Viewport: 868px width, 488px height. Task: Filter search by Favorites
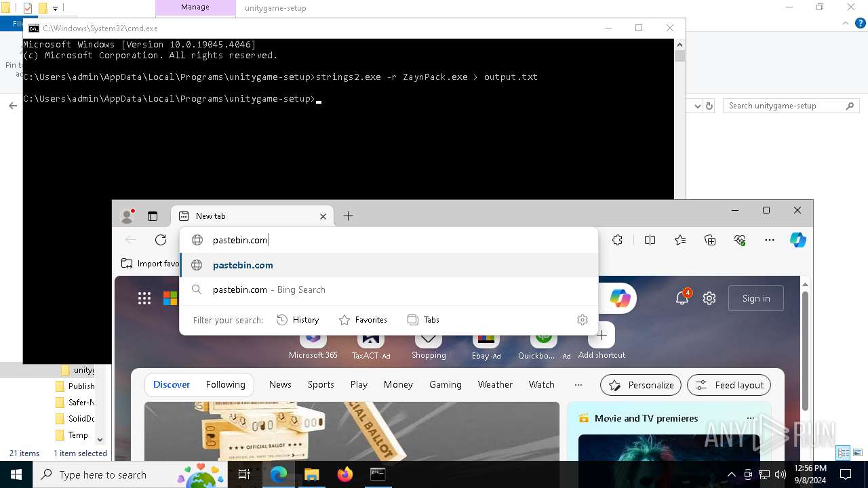pos(363,320)
